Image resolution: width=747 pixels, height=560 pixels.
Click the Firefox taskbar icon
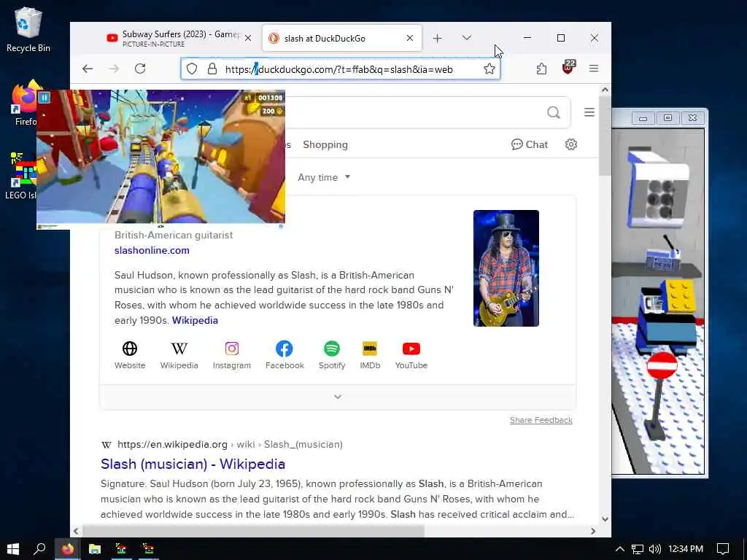pos(68,548)
